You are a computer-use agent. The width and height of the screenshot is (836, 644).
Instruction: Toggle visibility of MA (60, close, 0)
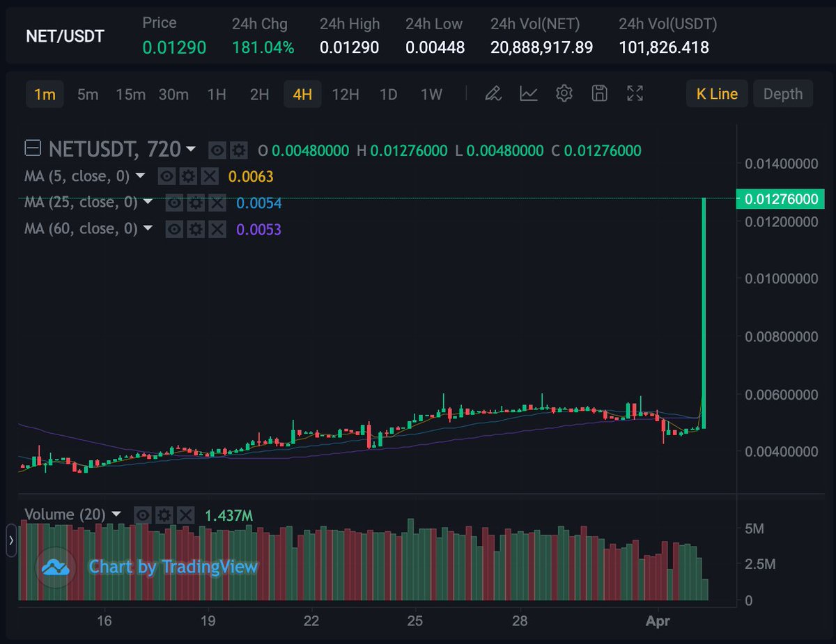tap(174, 229)
